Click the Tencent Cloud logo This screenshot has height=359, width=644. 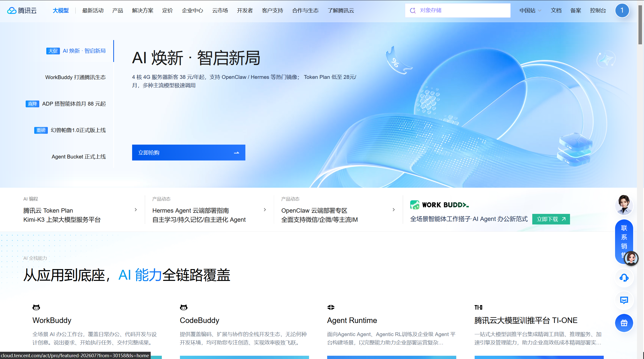pos(22,11)
